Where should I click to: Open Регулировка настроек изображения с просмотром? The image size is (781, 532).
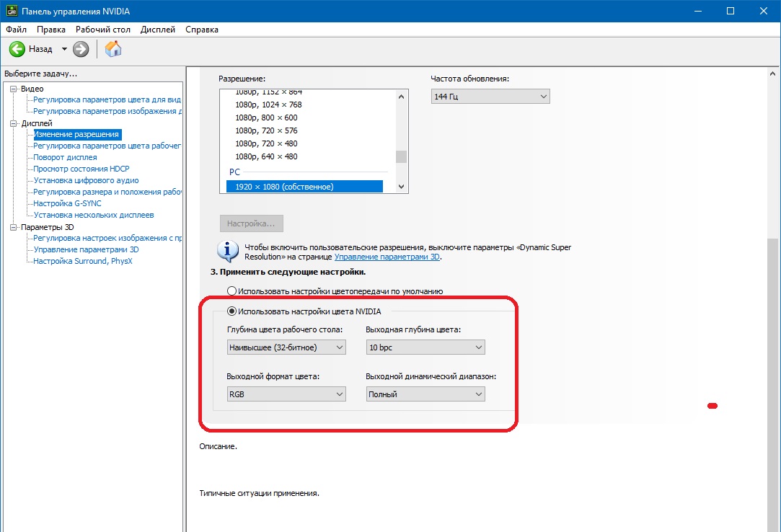pyautogui.click(x=107, y=238)
